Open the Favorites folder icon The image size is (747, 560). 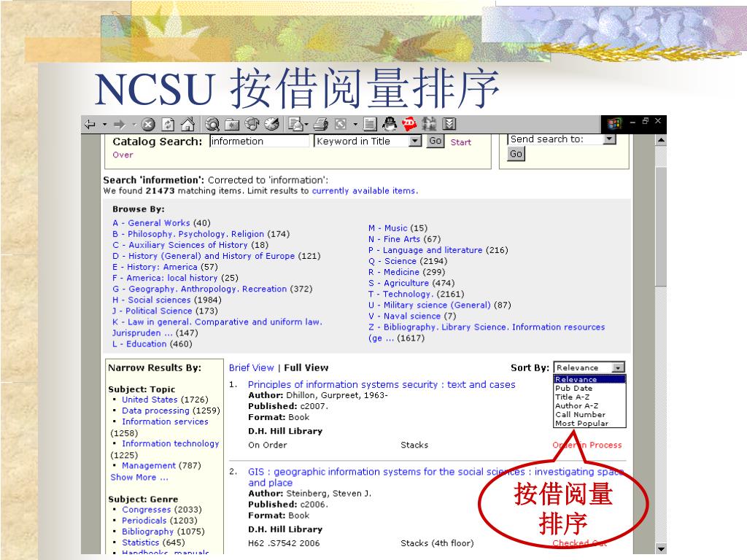(232, 124)
